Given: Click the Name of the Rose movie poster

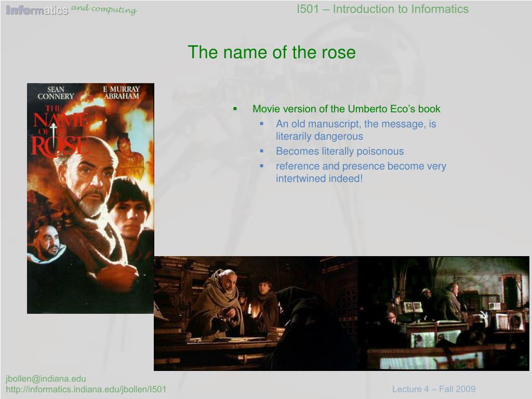Looking at the screenshot, I should (x=90, y=198).
